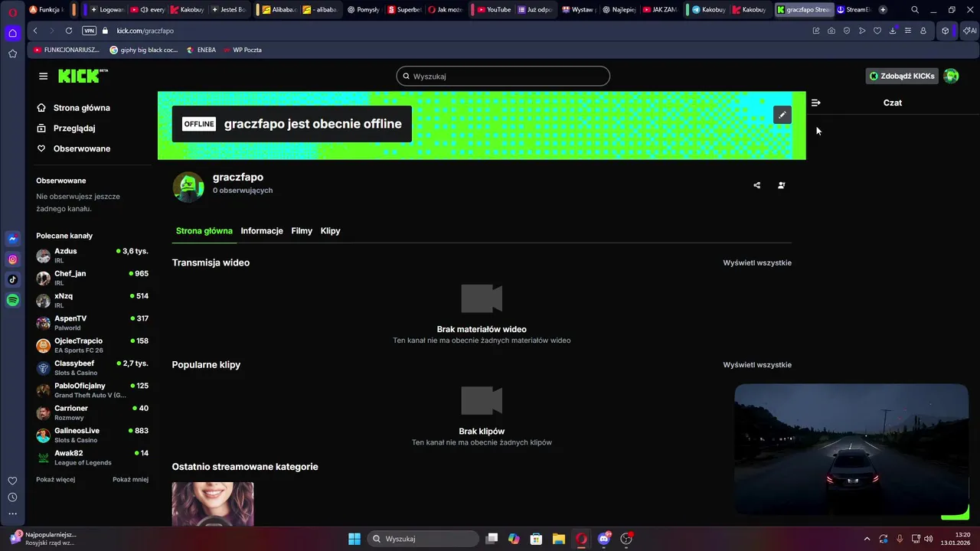Screen dimensions: 980x551
Task: Switch to the Klipy tab
Action: tap(331, 231)
